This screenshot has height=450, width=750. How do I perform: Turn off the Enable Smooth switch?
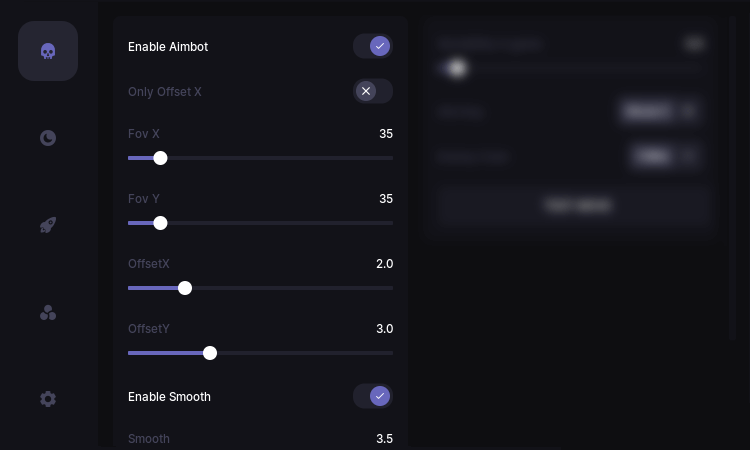[x=373, y=396]
